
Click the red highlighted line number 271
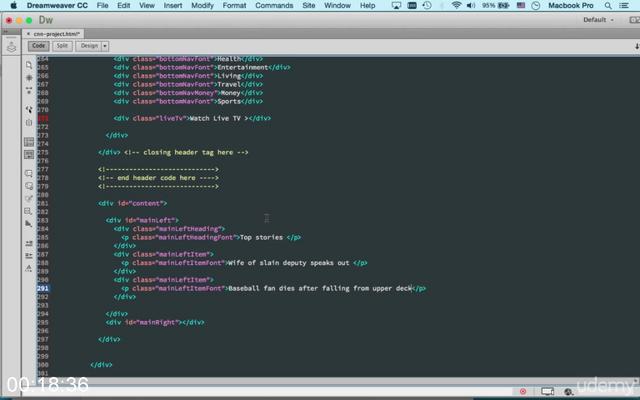(x=43, y=118)
